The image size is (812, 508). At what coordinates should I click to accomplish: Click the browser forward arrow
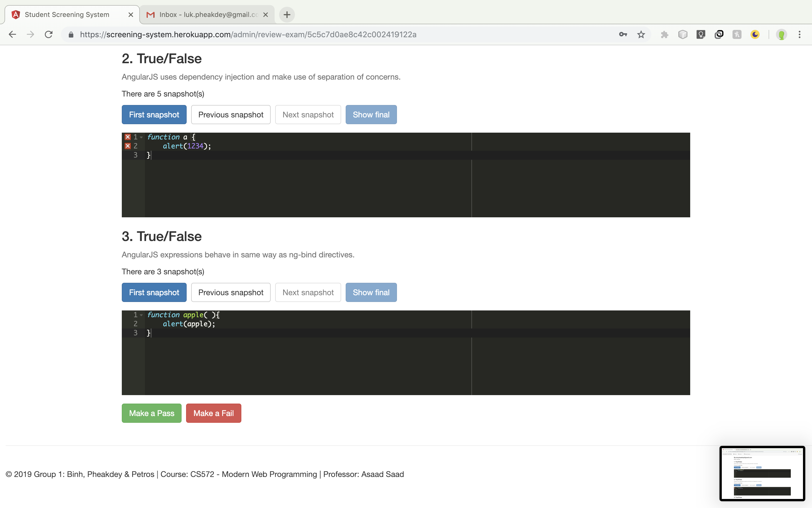coord(30,34)
